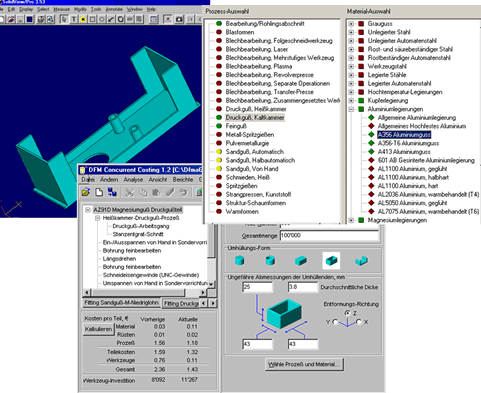Select Stanzentgrat-Schnitt tree item
The width and height of the screenshot is (481, 393).
point(138,234)
